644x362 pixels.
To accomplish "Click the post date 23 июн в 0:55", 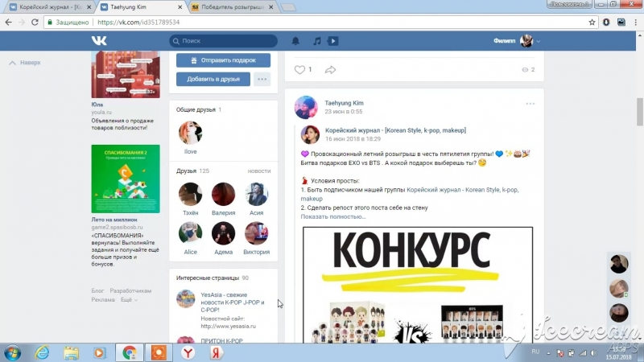I will click(x=344, y=112).
